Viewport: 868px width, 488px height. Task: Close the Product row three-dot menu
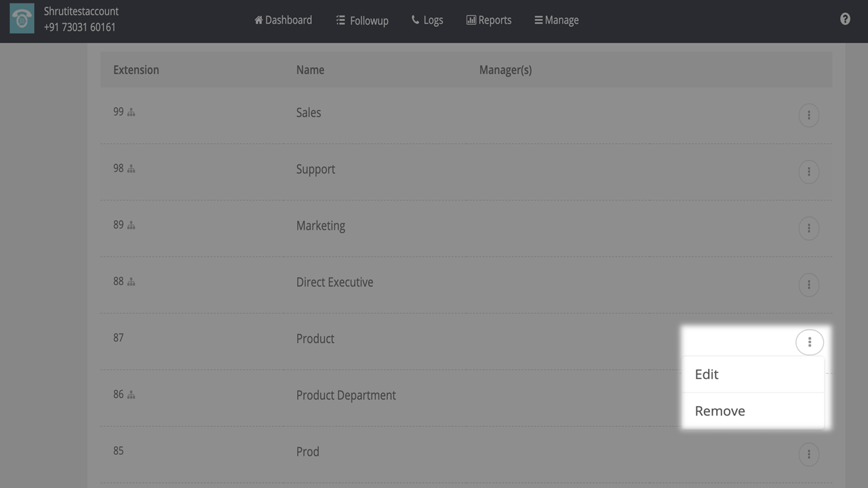(x=809, y=342)
